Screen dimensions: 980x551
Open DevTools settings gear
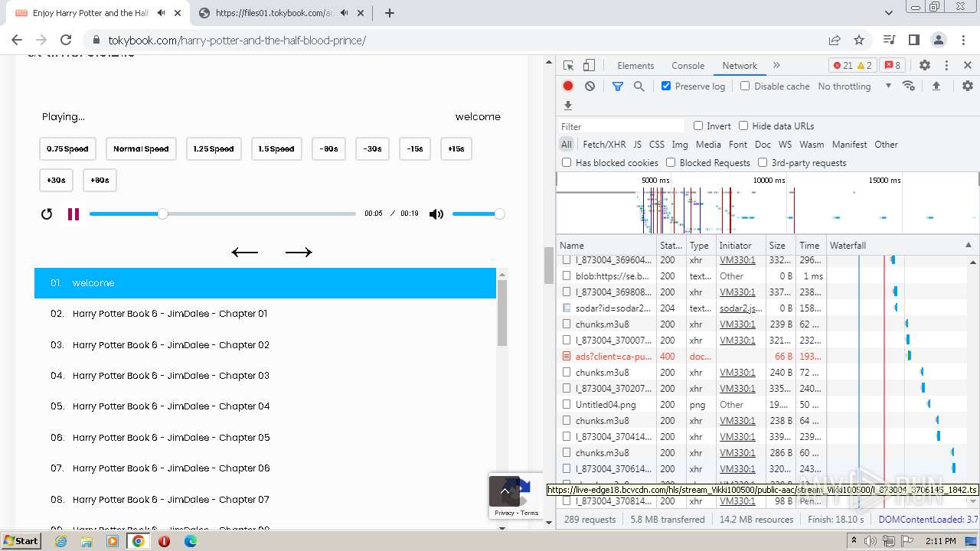(x=925, y=66)
